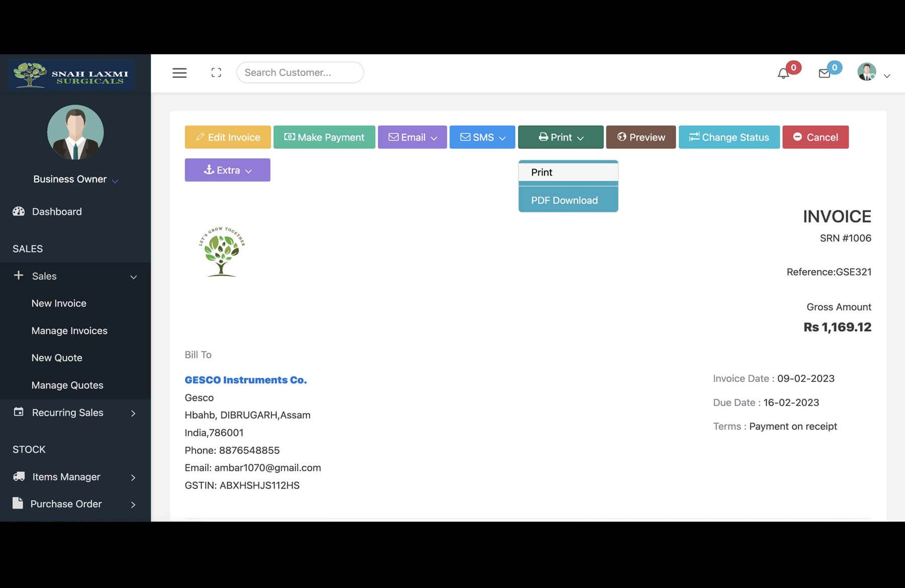The width and height of the screenshot is (905, 588).
Task: Select PDF Download from the Print menu
Action: (x=564, y=201)
